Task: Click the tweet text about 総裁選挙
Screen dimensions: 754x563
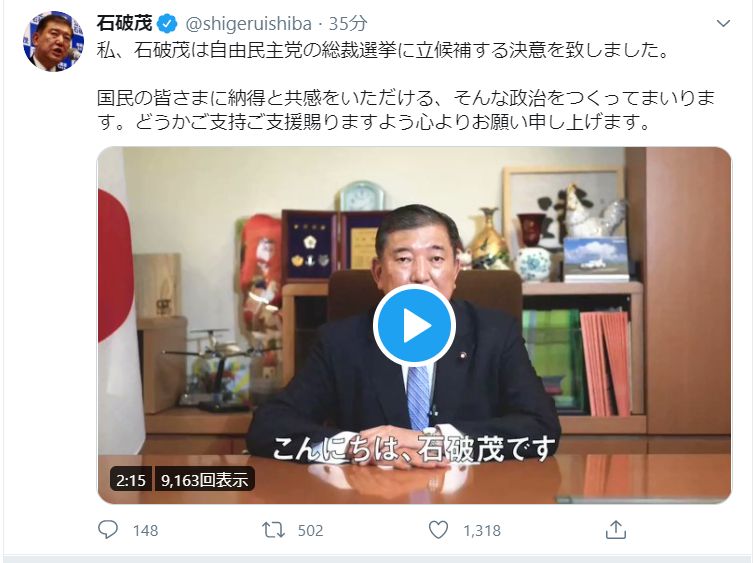Action: pyautogui.click(x=383, y=50)
